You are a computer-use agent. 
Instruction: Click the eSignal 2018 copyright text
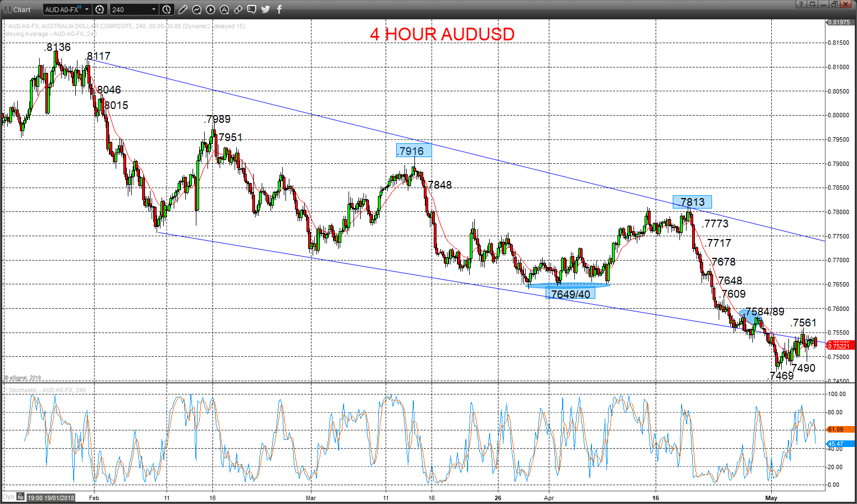coord(23,378)
